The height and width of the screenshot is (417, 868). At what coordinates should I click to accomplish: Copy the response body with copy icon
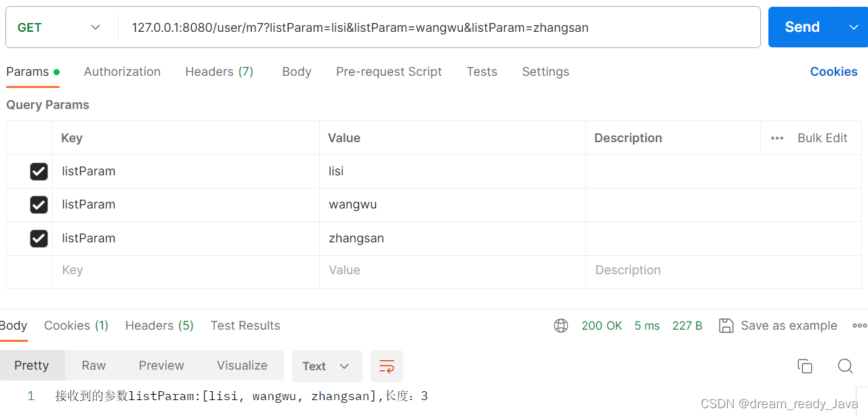pos(804,366)
